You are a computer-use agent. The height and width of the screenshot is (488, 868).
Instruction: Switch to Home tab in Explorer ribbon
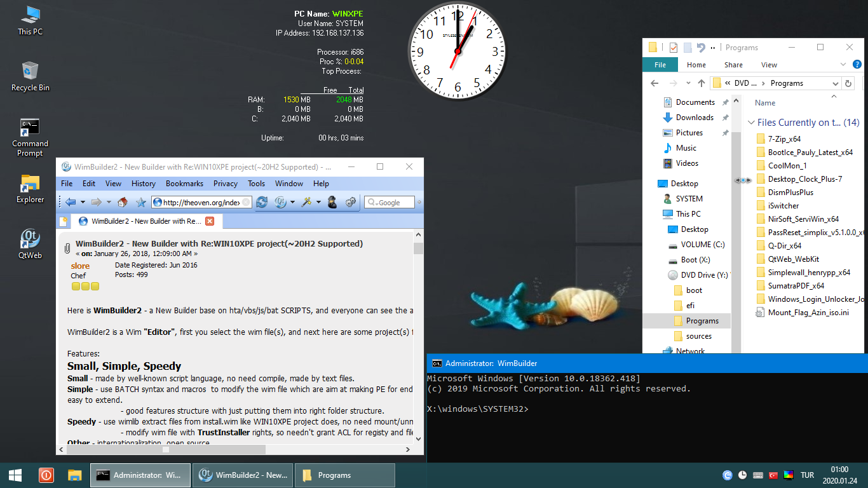click(x=696, y=65)
